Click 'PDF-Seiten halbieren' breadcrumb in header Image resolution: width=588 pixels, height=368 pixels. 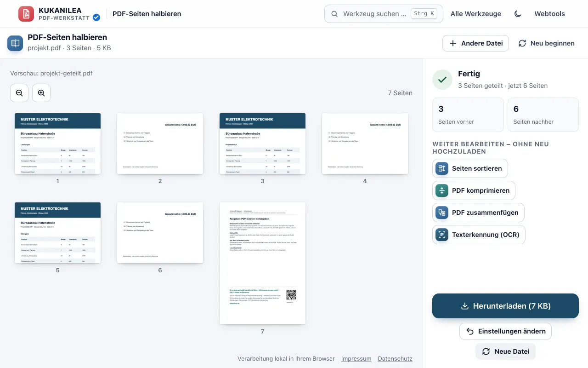click(147, 14)
